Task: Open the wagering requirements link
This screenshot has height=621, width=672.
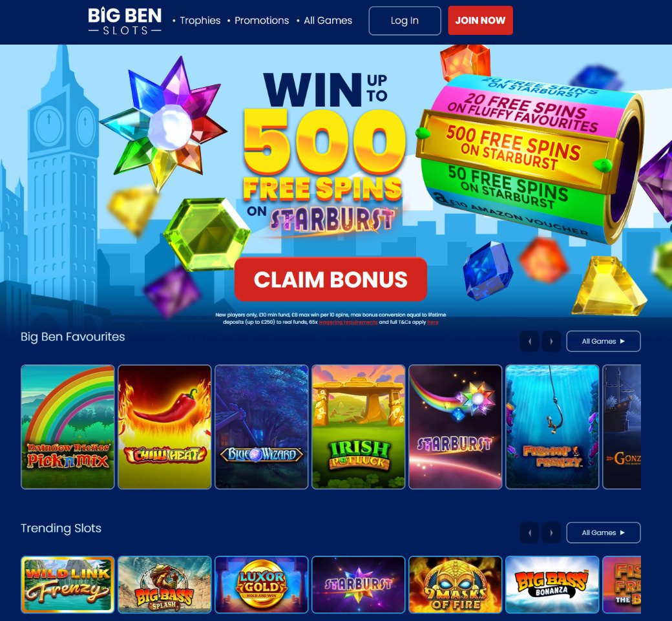Action: 348,322
